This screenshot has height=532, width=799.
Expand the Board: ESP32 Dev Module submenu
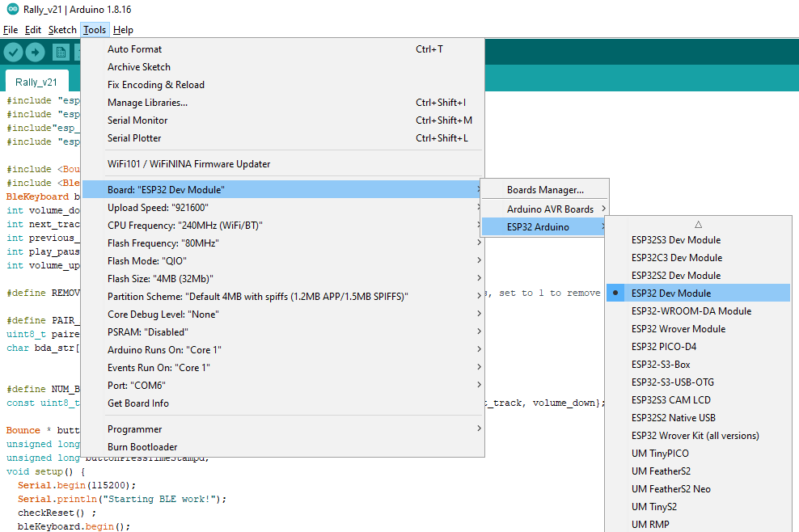283,189
